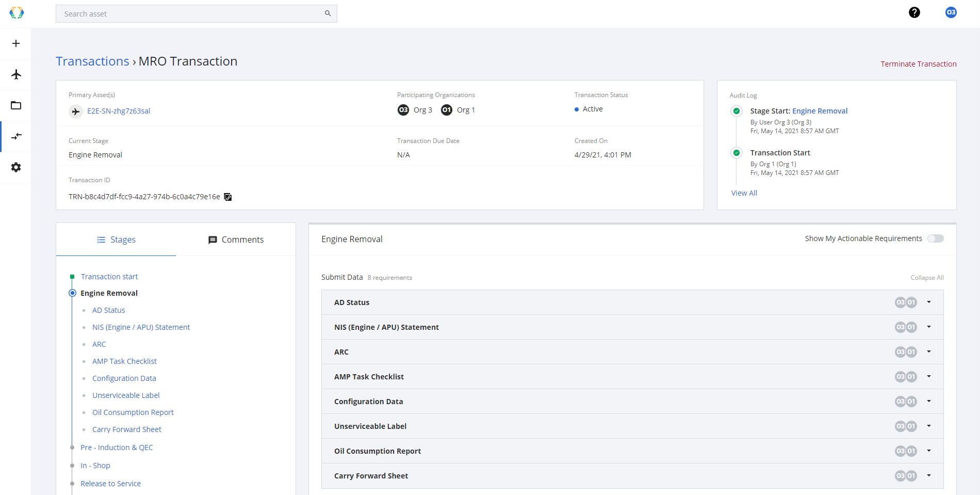This screenshot has width=980, height=495.
Task: Toggle Show My Actionable Requirements switch
Action: (935, 238)
